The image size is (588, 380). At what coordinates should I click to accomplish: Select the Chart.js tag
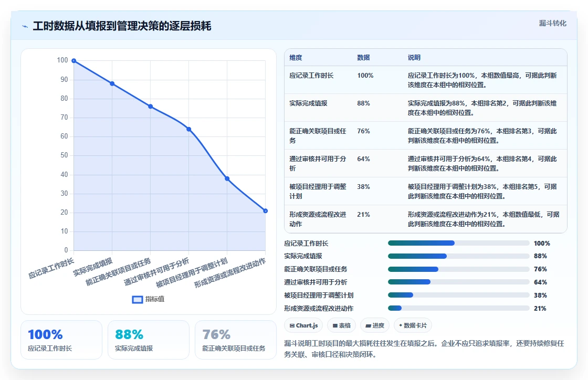[x=303, y=325]
